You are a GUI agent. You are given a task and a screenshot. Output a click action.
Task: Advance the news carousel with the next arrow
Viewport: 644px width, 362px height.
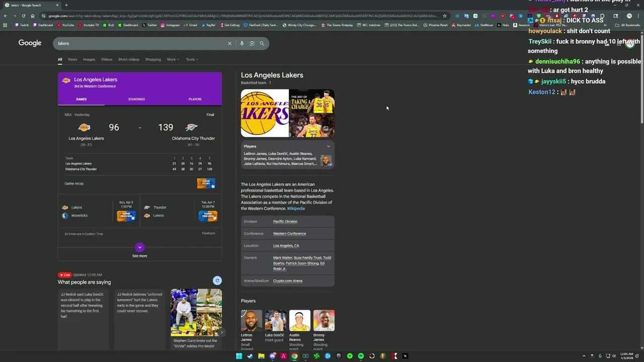[x=221, y=332]
